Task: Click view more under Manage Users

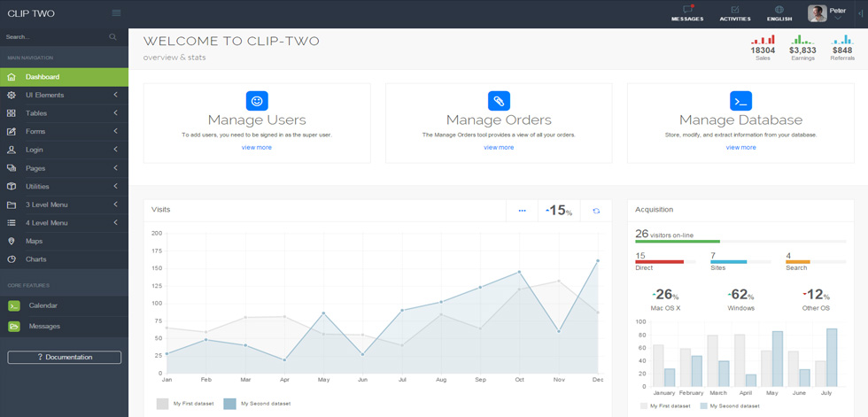Action: coord(257,148)
